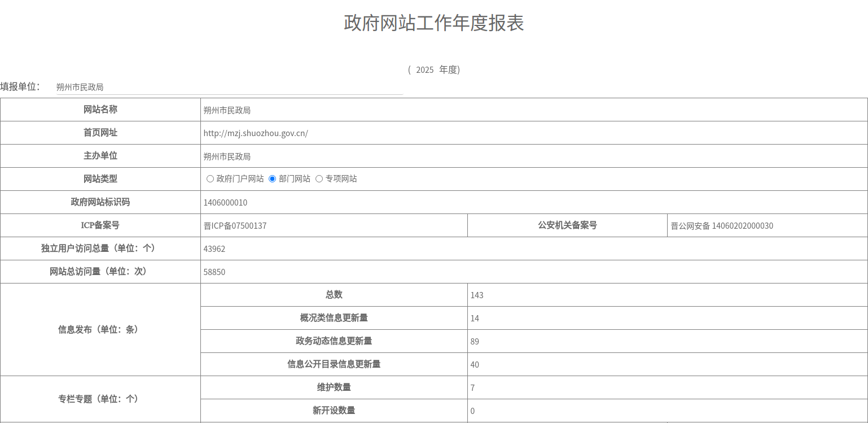This screenshot has height=423, width=868.
Task: Click the 政府网站工作年度报表 page title
Action: [x=433, y=23]
